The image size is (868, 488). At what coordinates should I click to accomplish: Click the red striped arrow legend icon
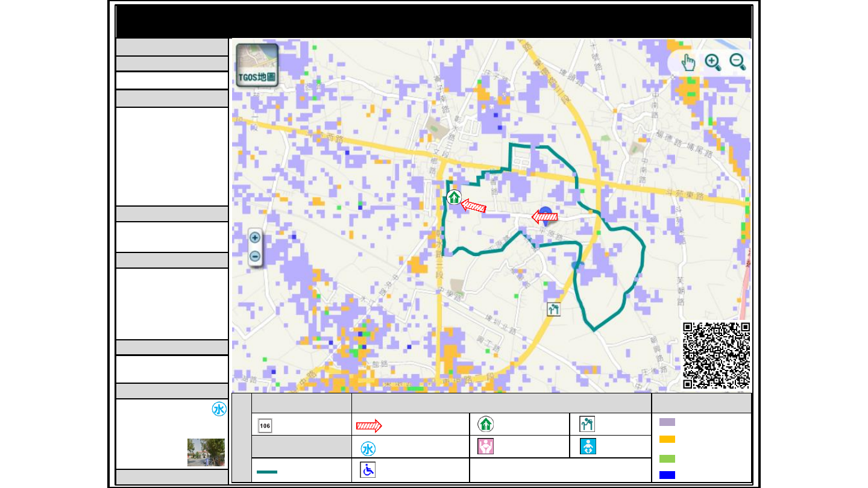[370, 426]
